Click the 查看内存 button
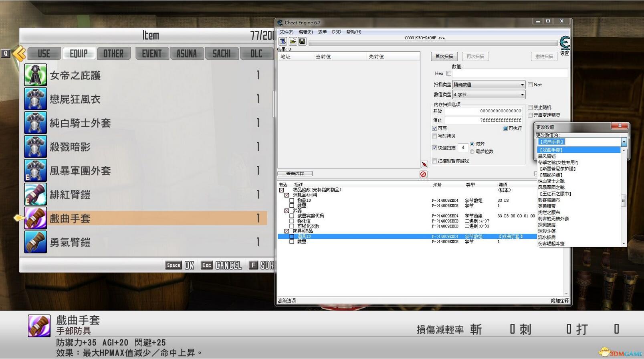This screenshot has height=359, width=644. pos(295,174)
